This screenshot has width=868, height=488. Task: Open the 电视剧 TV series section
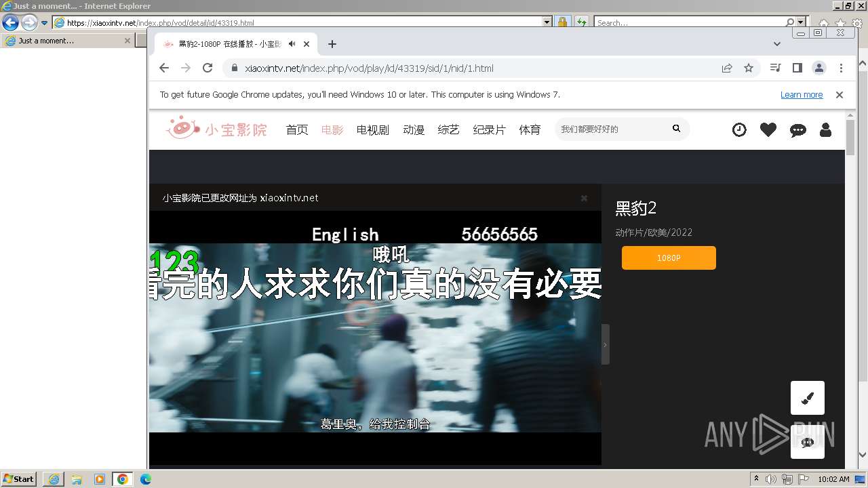click(373, 129)
